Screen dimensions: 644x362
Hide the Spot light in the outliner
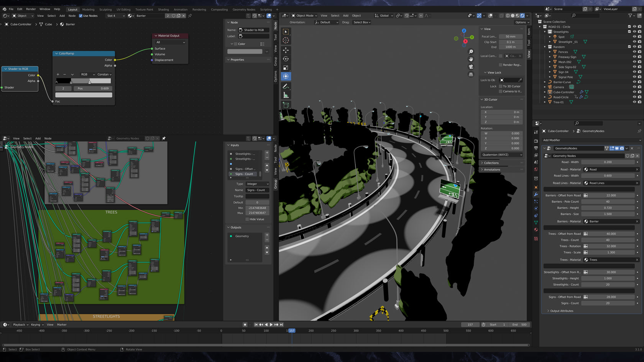pyautogui.click(x=634, y=37)
